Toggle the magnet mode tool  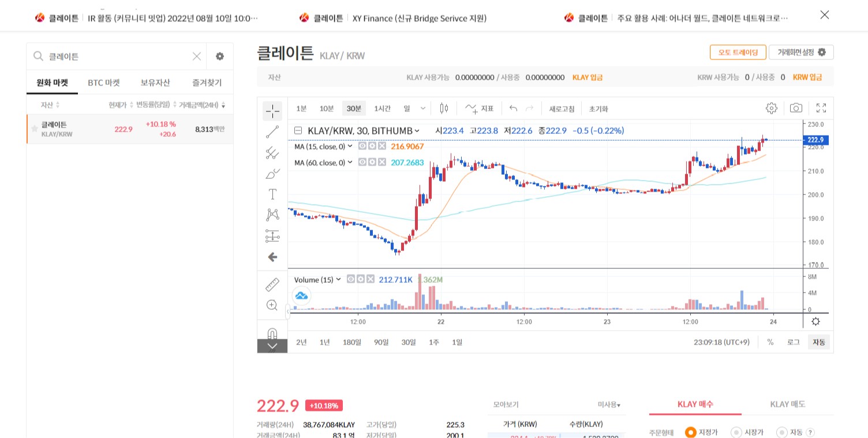272,333
